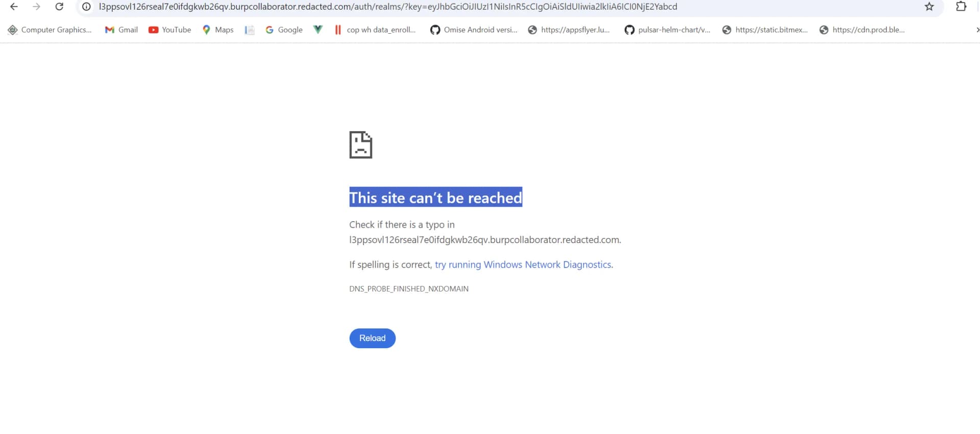Refresh page using toolbar reload icon
The height and width of the screenshot is (434, 980).
(59, 7)
